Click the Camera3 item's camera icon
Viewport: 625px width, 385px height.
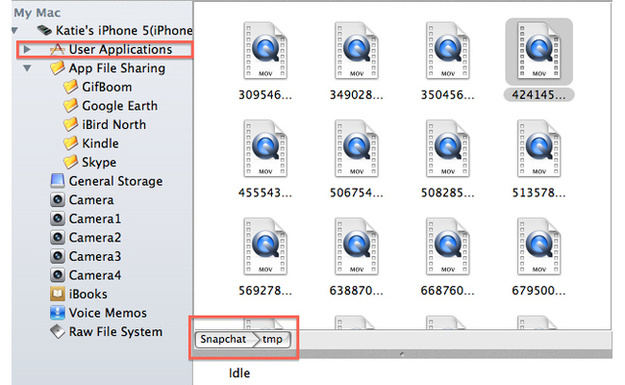(x=57, y=256)
